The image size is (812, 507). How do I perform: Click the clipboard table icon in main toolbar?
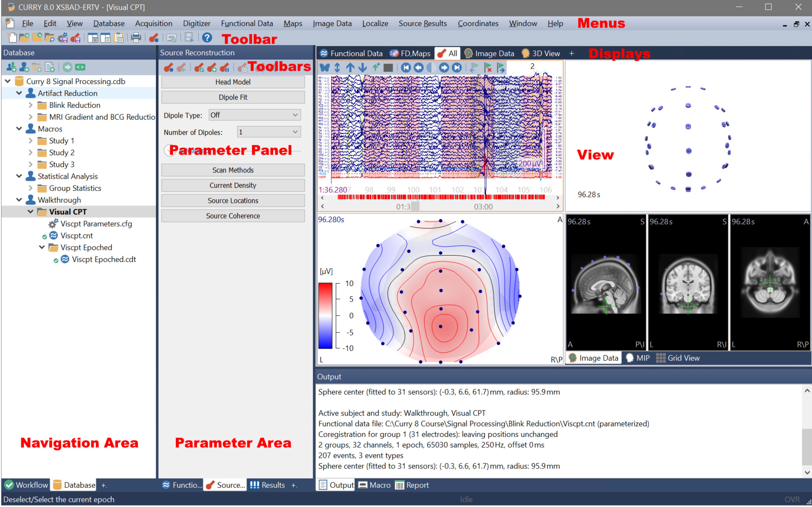tap(119, 37)
